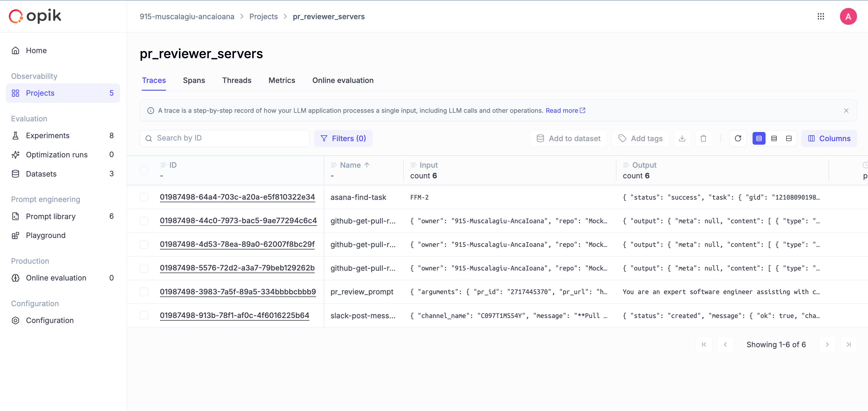This screenshot has height=411, width=868.
Task: Click the download export icon
Action: click(682, 138)
